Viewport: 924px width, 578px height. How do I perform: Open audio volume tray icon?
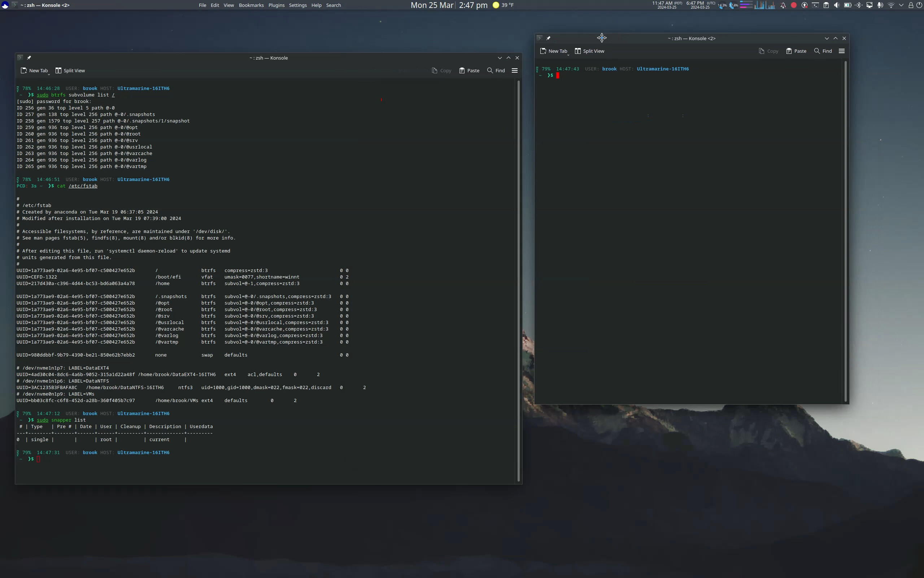click(x=837, y=5)
